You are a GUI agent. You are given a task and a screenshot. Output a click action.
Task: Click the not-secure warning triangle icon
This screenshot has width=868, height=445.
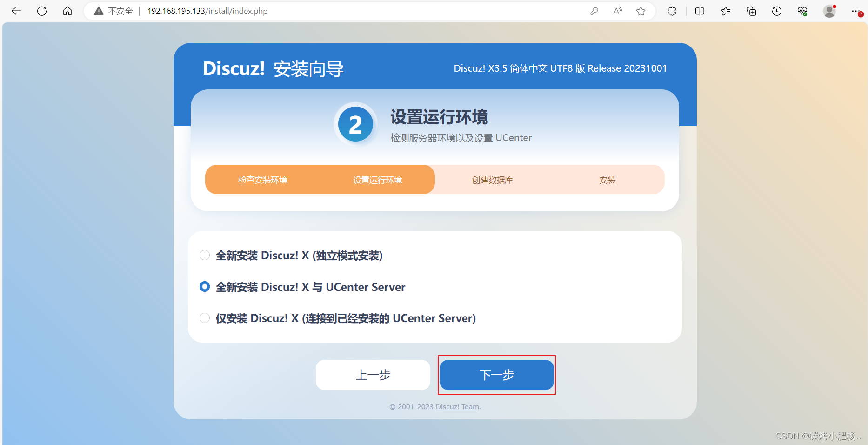pyautogui.click(x=99, y=11)
